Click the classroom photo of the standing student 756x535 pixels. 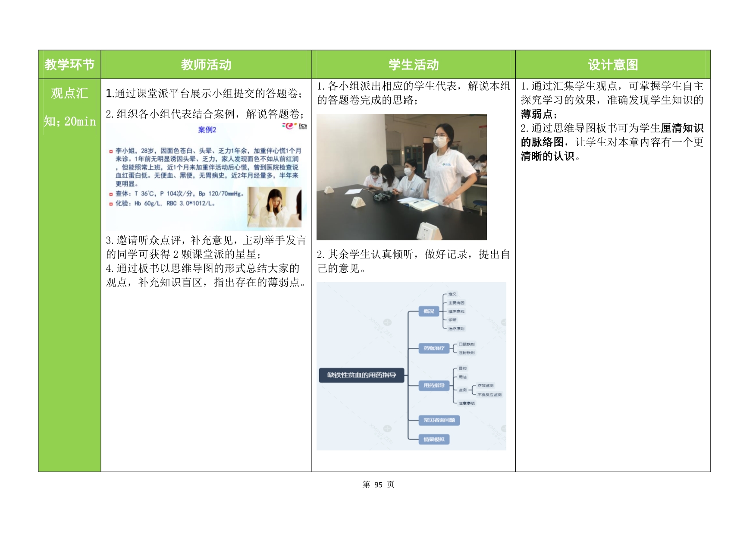(x=401, y=177)
